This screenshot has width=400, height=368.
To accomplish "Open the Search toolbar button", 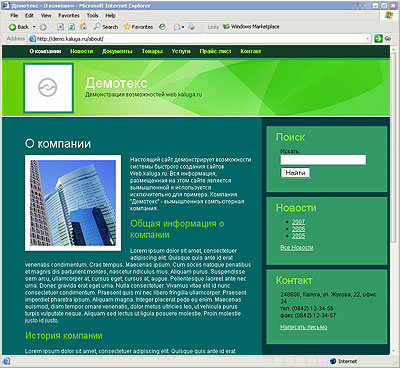I will [x=106, y=27].
